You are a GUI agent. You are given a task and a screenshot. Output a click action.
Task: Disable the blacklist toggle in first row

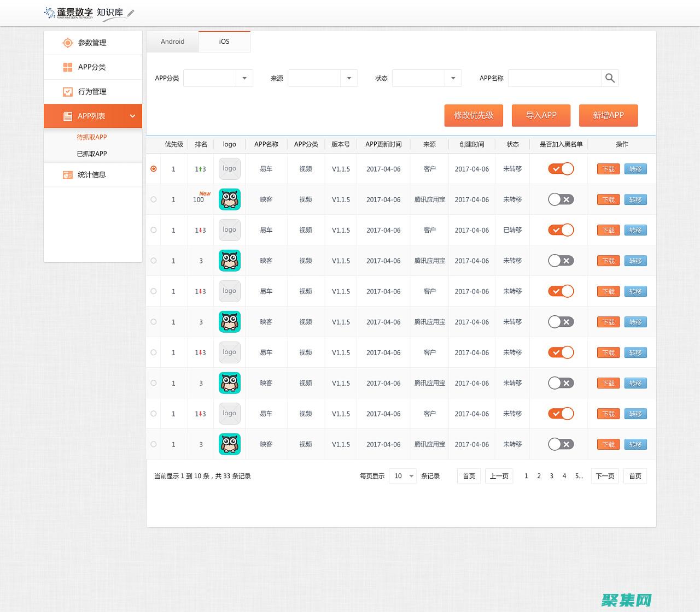pyautogui.click(x=561, y=169)
